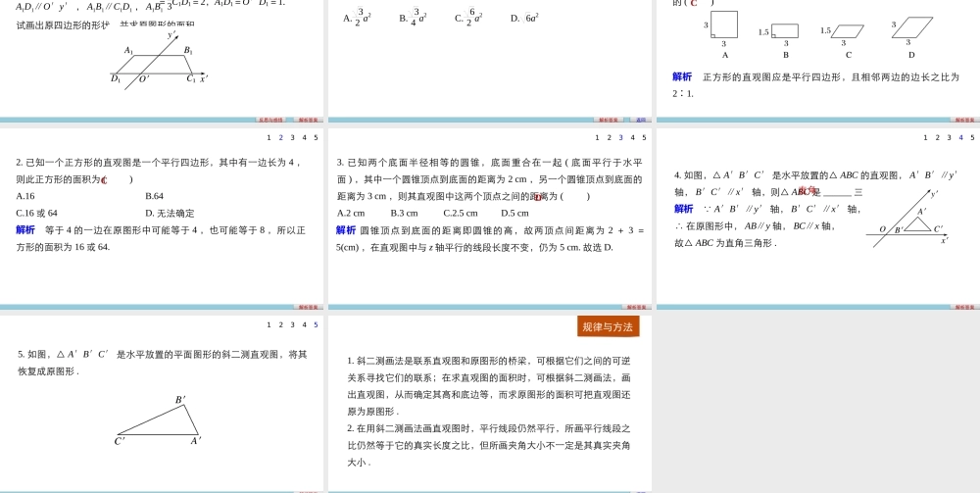Click the trapezoid A1B1C1D1 diagram
The width and height of the screenshot is (980, 493).
pyautogui.click(x=160, y=61)
